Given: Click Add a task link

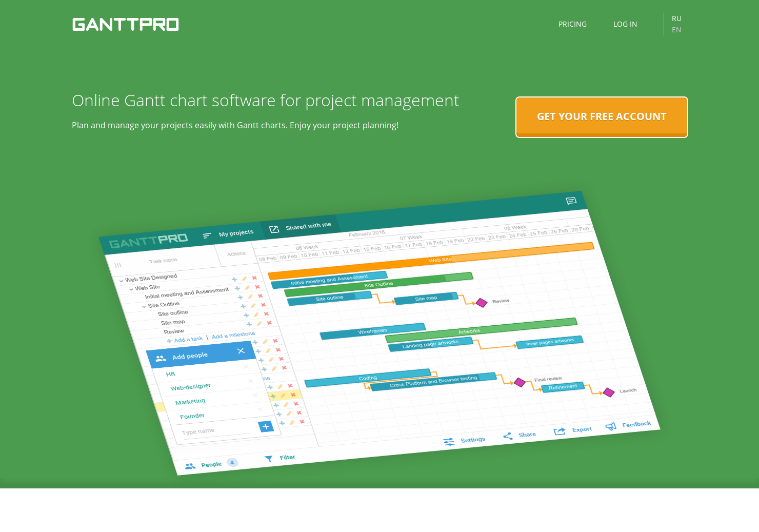Looking at the screenshot, I should pyautogui.click(x=188, y=340).
